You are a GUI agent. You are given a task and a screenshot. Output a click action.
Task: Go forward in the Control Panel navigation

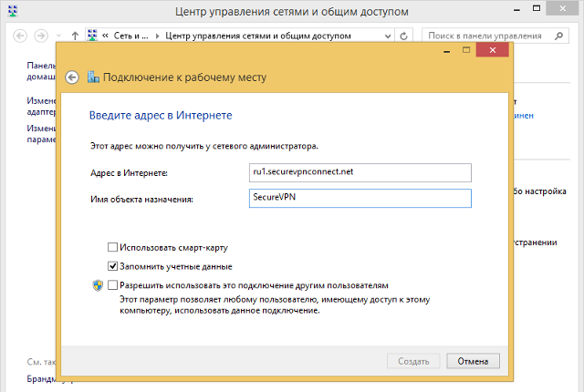click(x=41, y=36)
